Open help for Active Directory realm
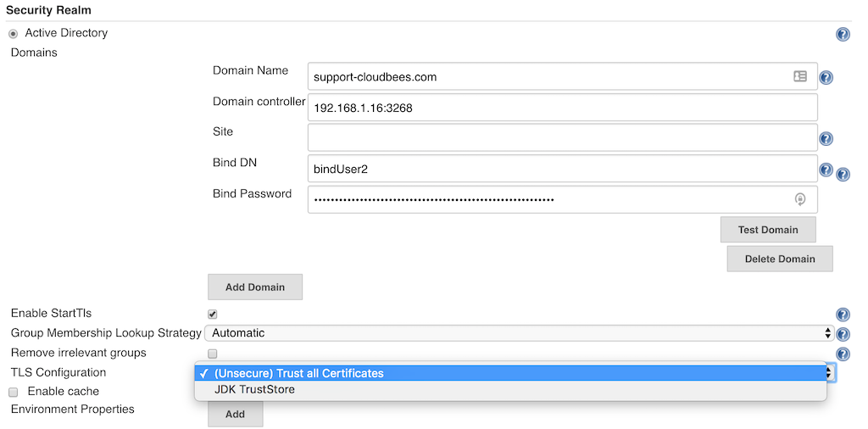 tap(843, 34)
